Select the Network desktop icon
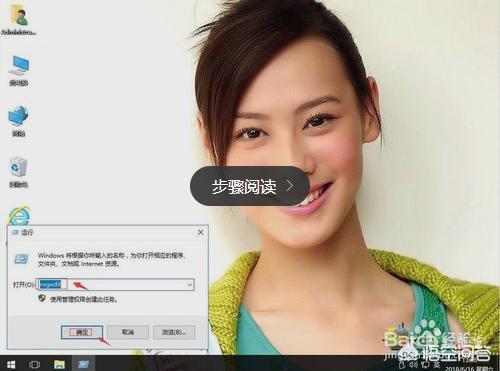Screen dimensions: 500x371 pos(19,121)
